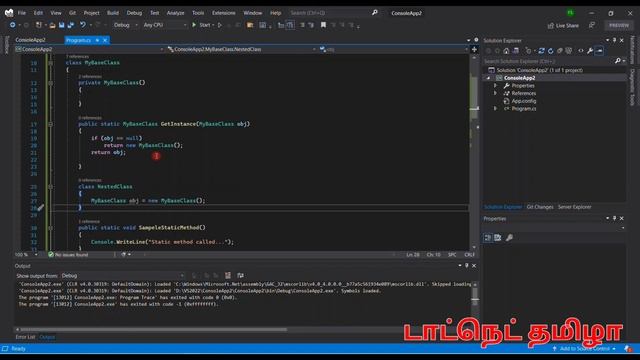Toggle the highlighted Preview Selected Items button
This screenshot has height=360, width=640.
pos(599,51)
